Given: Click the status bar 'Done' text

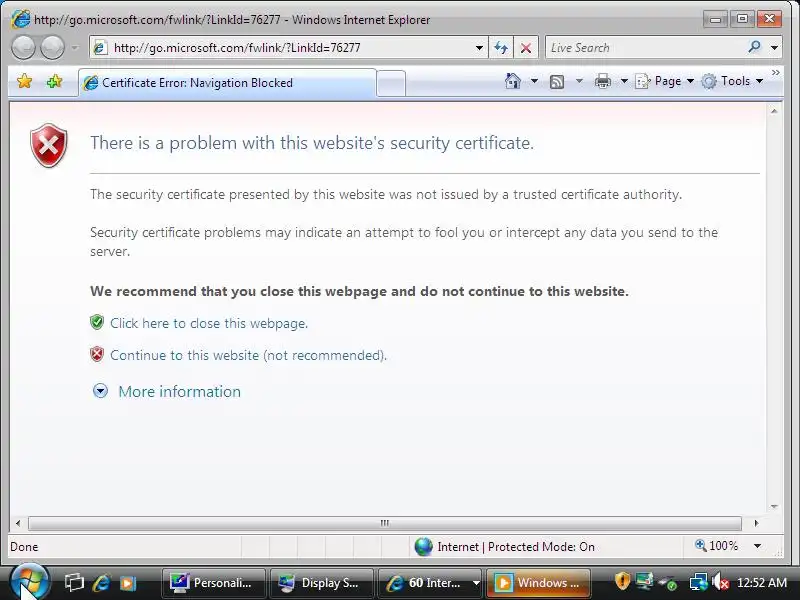Looking at the screenshot, I should (24, 547).
